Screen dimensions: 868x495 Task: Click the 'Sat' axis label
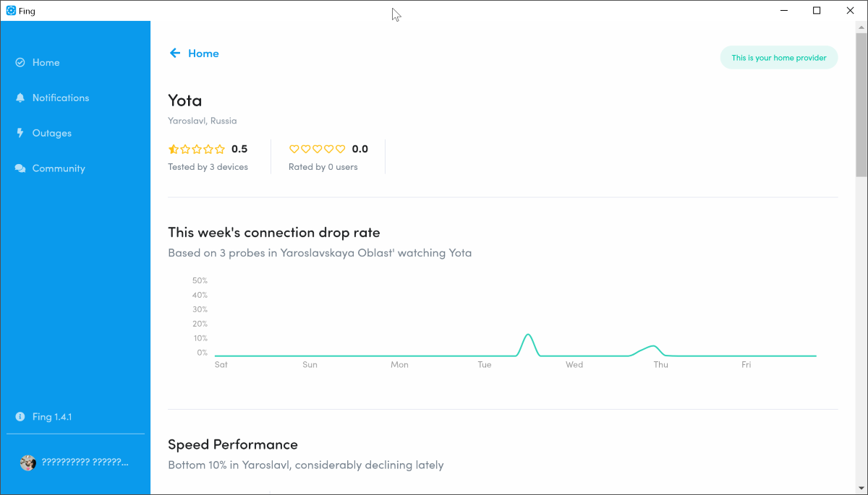(221, 365)
